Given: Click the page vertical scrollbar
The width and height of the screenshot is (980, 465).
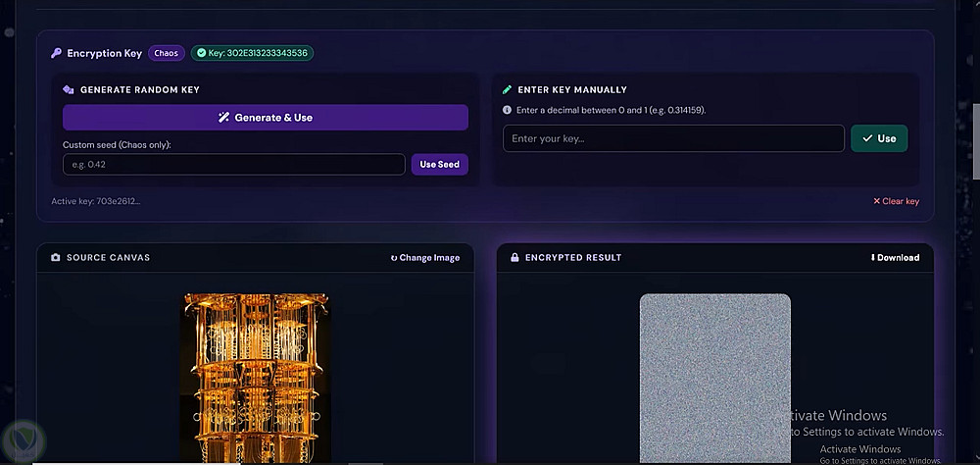Looking at the screenshot, I should (975, 141).
